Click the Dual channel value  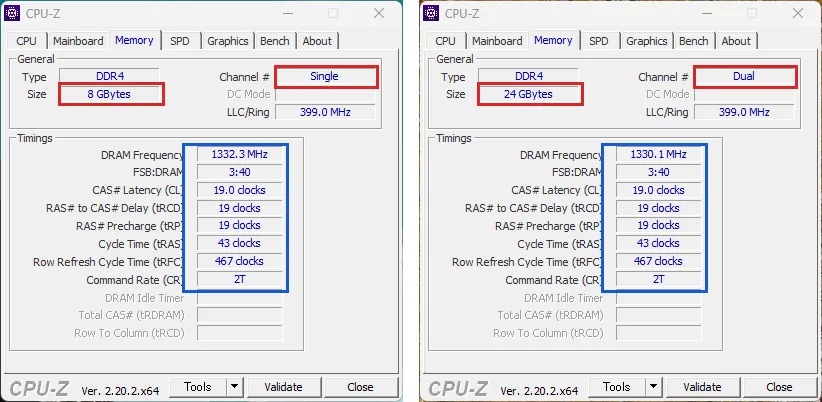(744, 77)
